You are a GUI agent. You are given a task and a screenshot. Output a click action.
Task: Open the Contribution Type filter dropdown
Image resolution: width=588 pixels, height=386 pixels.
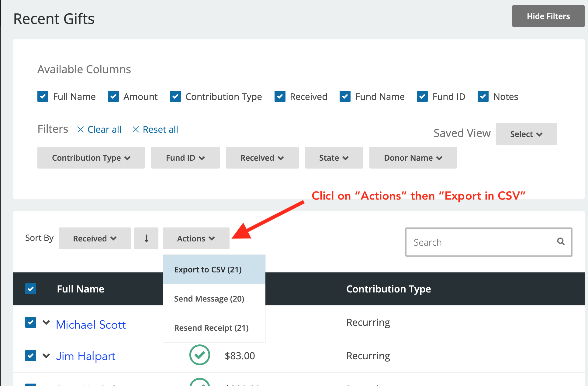(91, 158)
